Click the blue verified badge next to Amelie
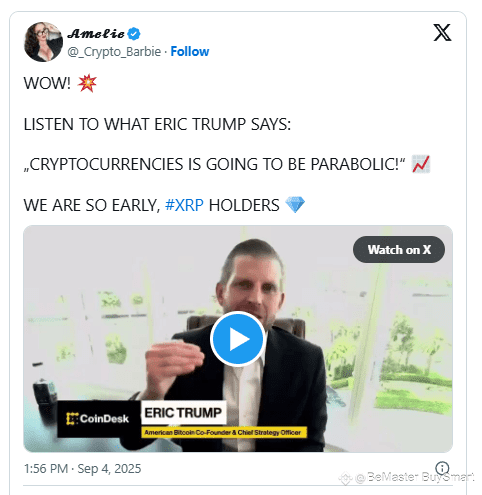Image resolution: width=482 pixels, height=495 pixels. (x=134, y=34)
